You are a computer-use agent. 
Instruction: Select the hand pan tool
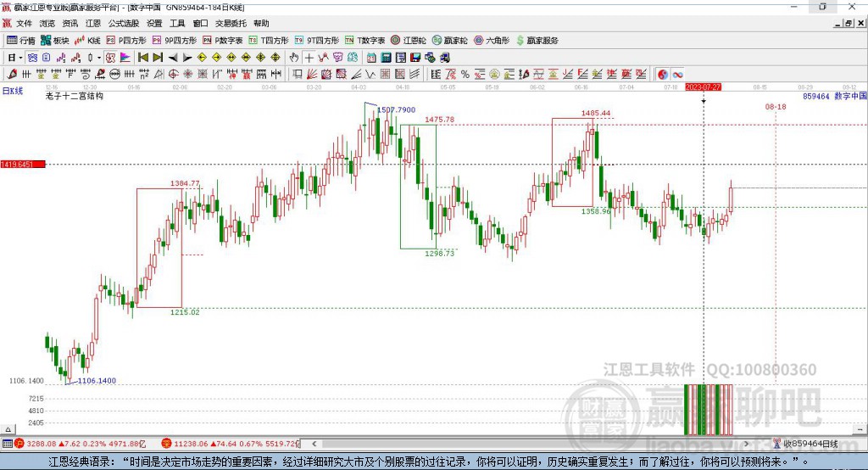point(294,58)
